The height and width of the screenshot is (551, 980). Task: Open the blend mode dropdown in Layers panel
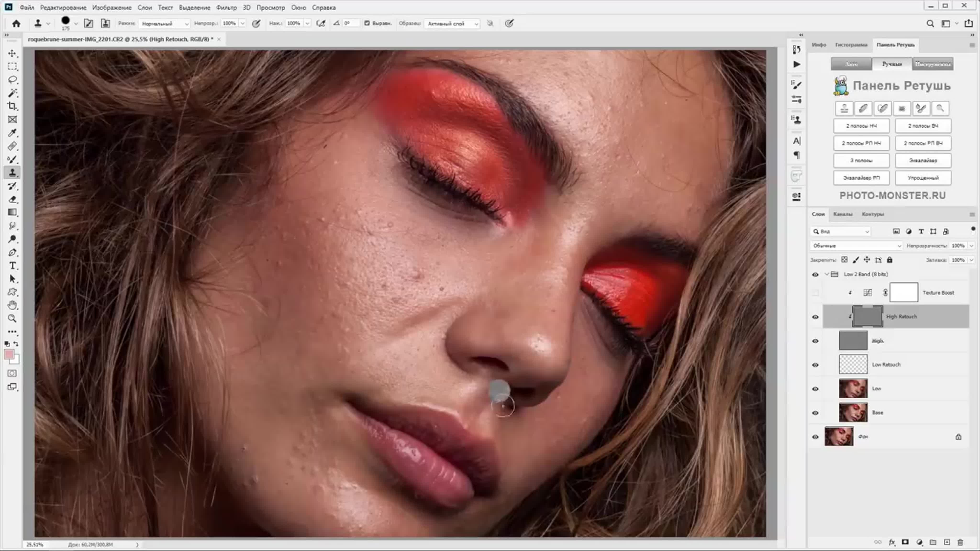click(x=856, y=246)
